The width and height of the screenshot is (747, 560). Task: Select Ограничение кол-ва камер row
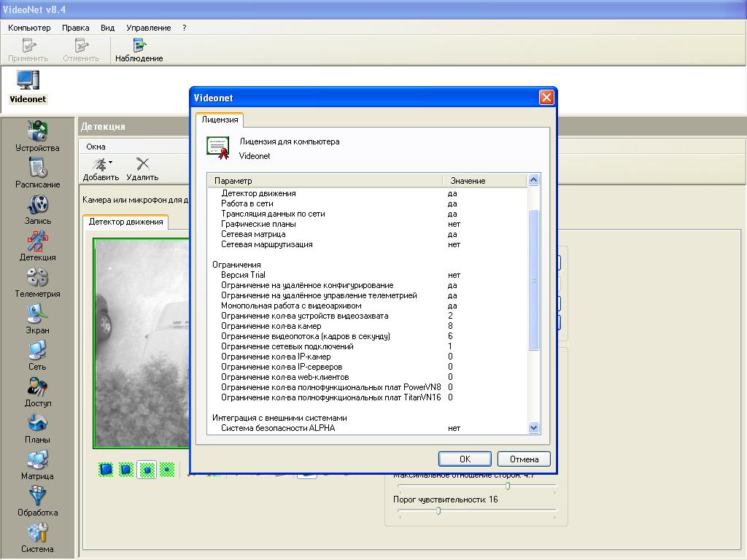pyautogui.click(x=368, y=326)
